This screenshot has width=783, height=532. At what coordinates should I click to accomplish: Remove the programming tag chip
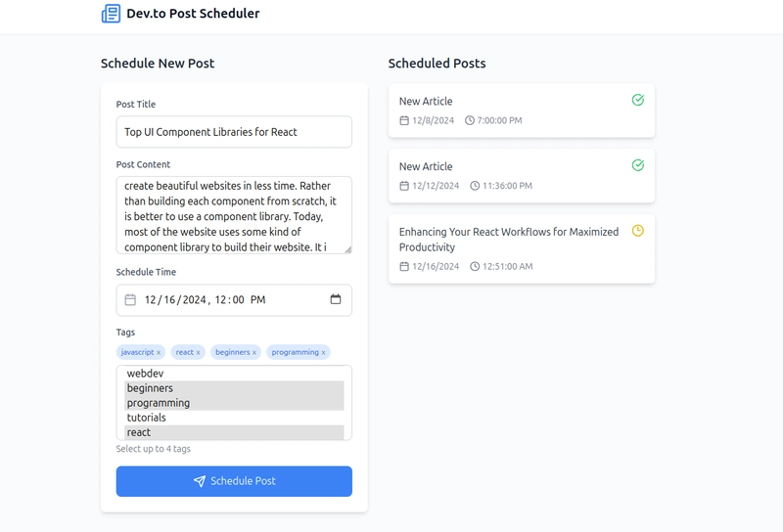click(x=324, y=353)
